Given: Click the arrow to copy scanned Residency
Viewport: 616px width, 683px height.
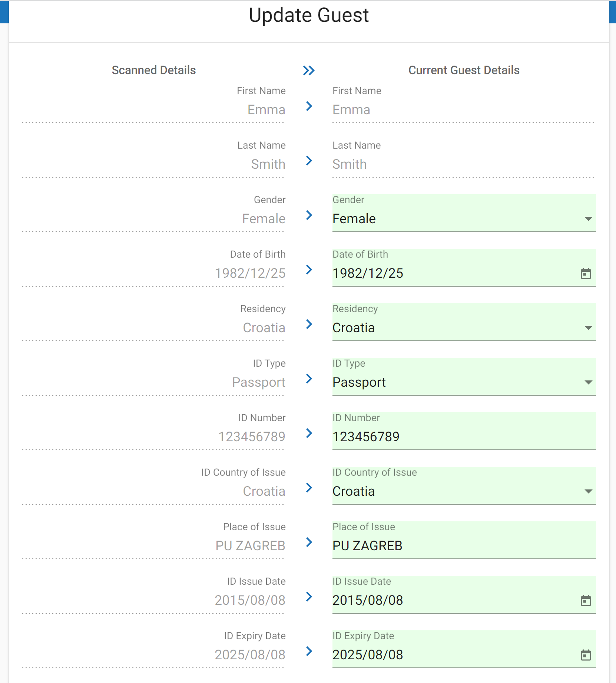Looking at the screenshot, I should click(x=309, y=325).
